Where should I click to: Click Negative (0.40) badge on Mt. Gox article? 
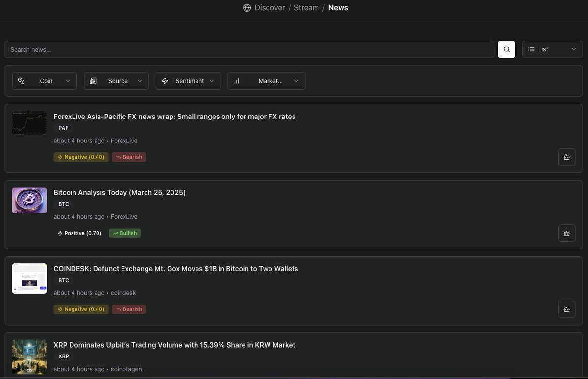81,309
